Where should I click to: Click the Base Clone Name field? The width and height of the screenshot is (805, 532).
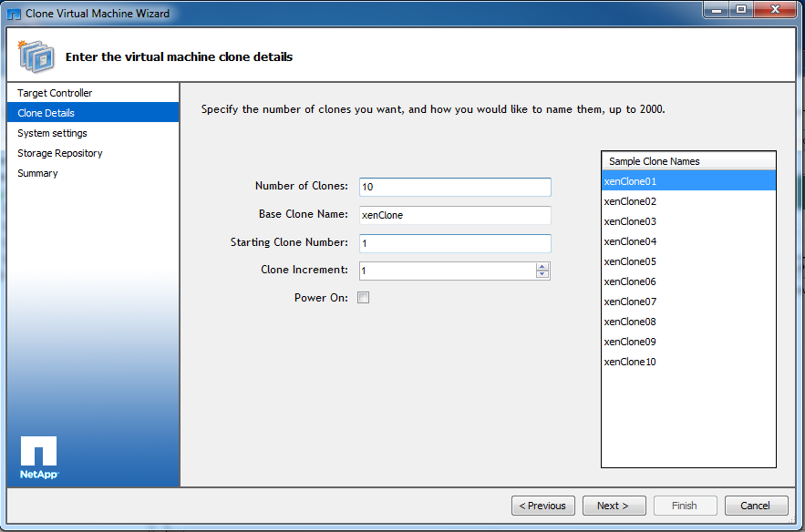pyautogui.click(x=455, y=215)
